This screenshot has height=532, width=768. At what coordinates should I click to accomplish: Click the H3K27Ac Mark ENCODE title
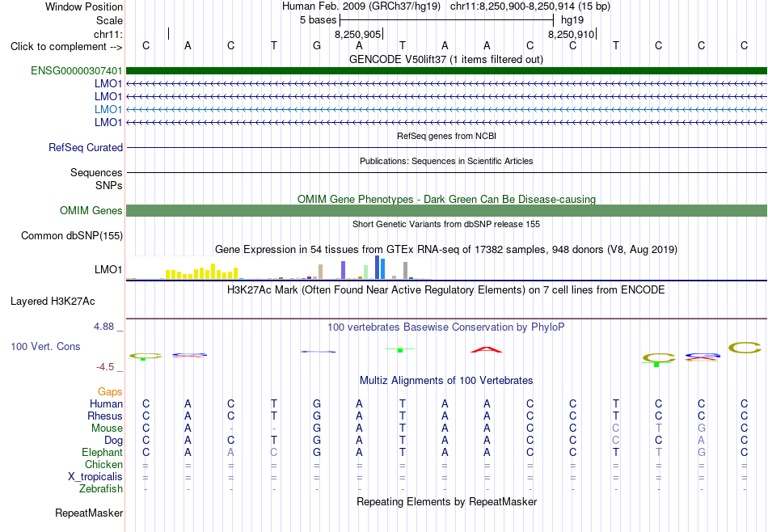(x=446, y=290)
